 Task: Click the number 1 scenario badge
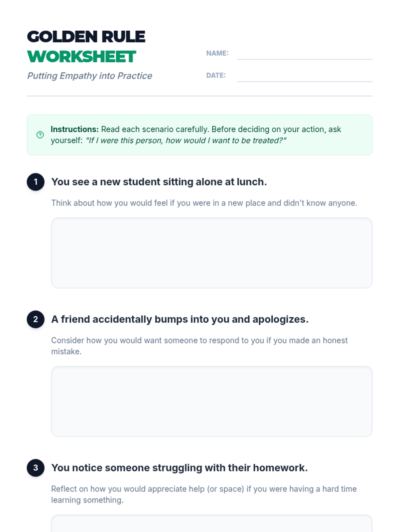click(36, 182)
